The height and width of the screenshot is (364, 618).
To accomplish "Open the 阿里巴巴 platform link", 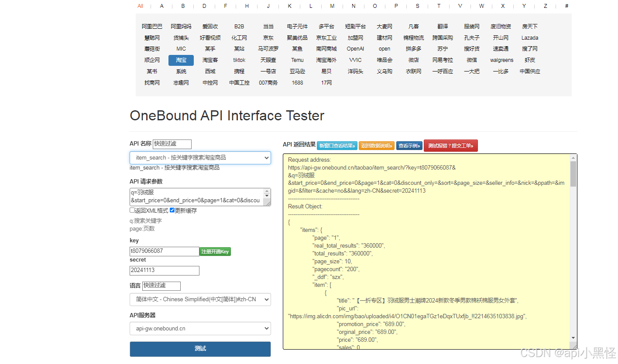I will pos(152,27).
